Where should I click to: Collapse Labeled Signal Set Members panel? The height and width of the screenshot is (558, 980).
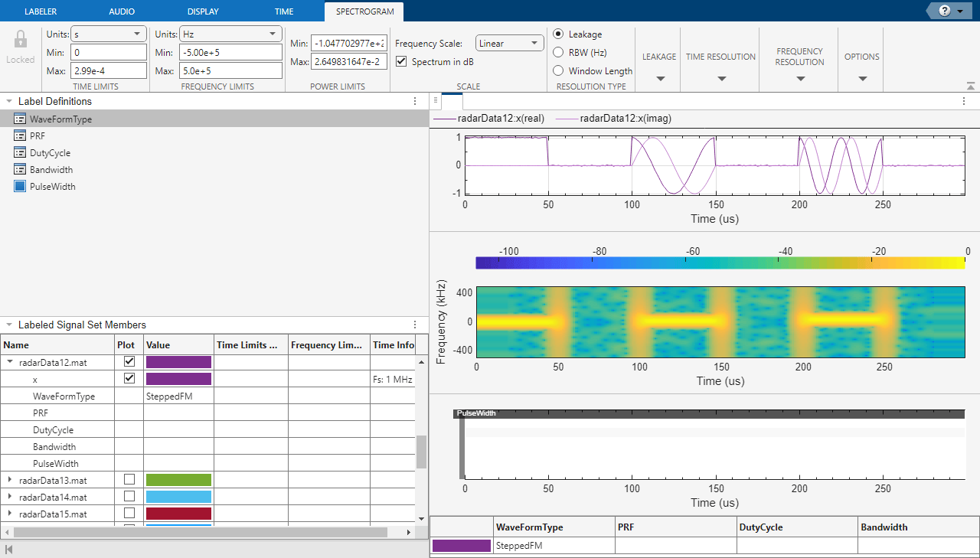(8, 325)
